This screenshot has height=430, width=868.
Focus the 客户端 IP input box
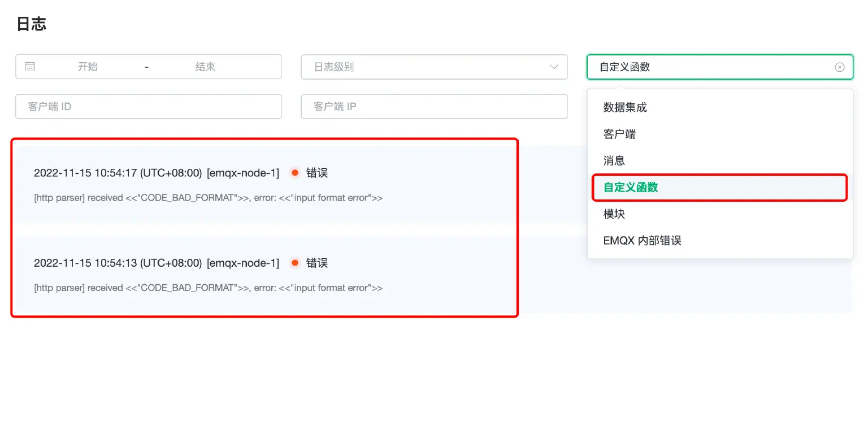[434, 106]
